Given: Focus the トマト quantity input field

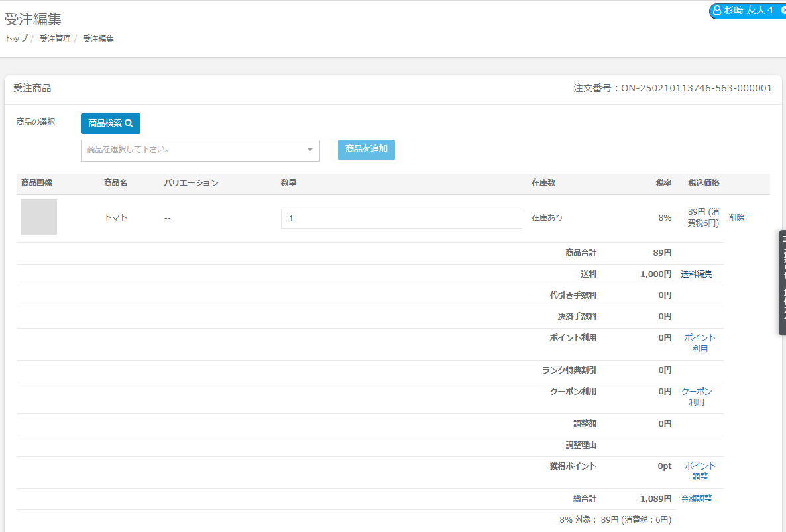Looking at the screenshot, I should (401, 219).
